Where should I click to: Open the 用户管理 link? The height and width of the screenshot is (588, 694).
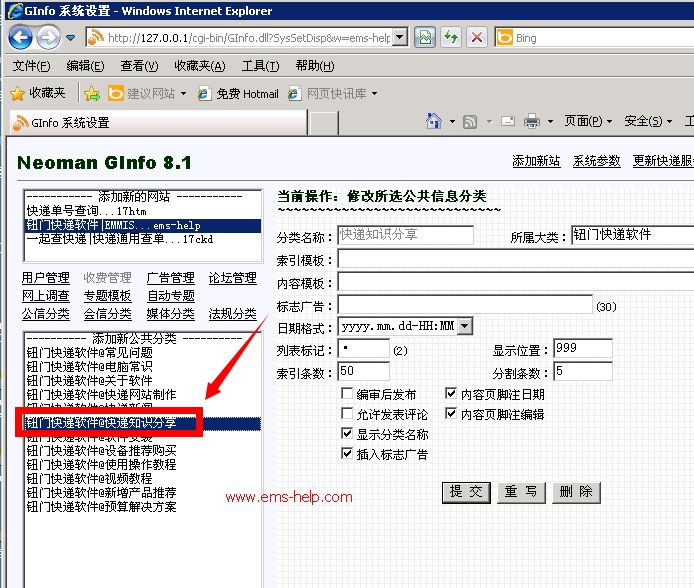coord(46,278)
